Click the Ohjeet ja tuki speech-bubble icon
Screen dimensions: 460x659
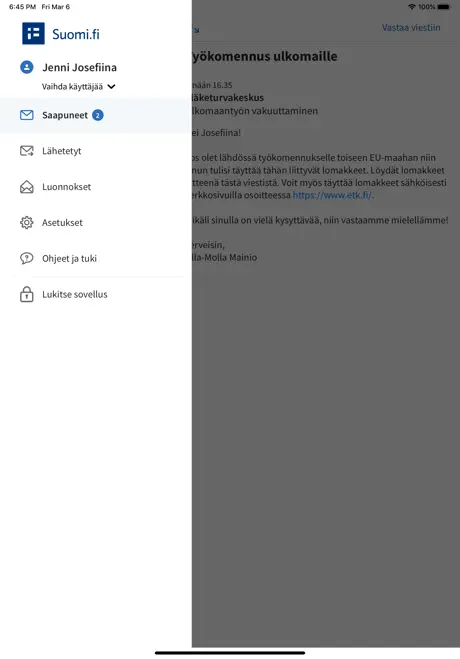click(x=26, y=258)
